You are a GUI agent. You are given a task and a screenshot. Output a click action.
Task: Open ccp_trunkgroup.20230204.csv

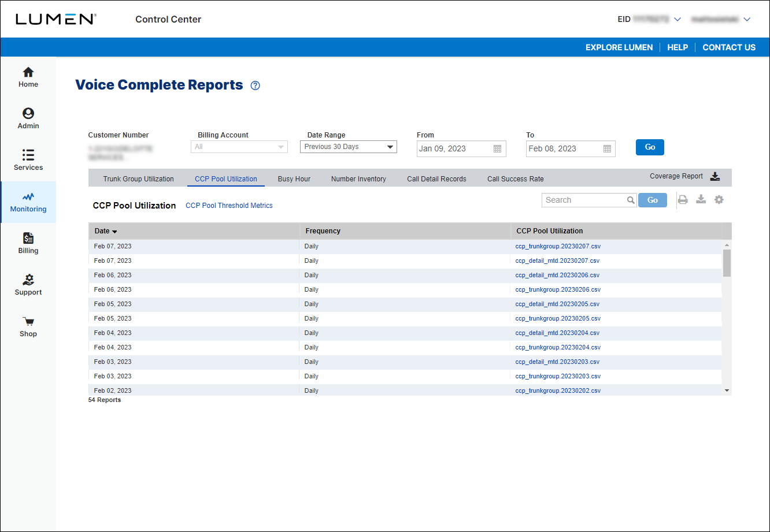point(558,347)
